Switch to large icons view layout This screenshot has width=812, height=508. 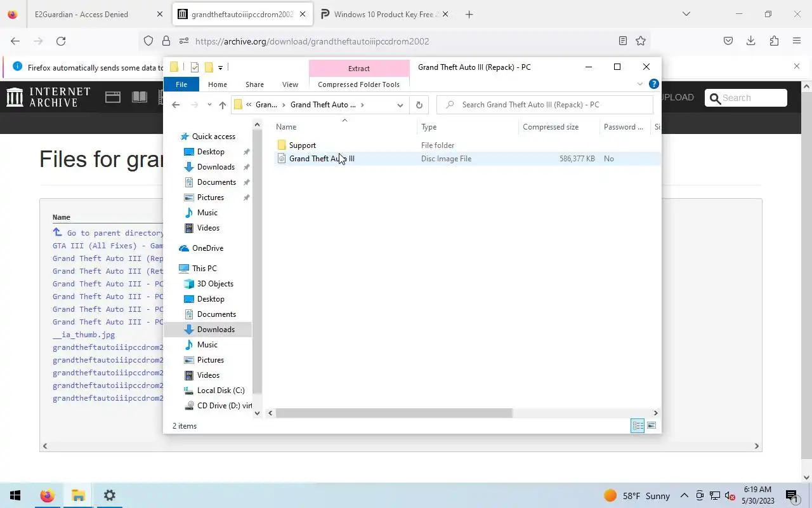click(x=652, y=425)
